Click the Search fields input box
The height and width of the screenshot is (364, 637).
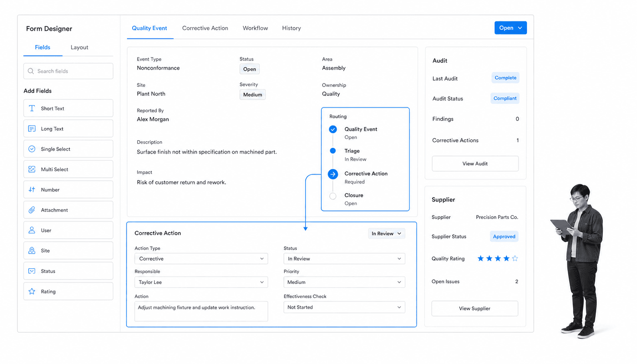(x=68, y=71)
